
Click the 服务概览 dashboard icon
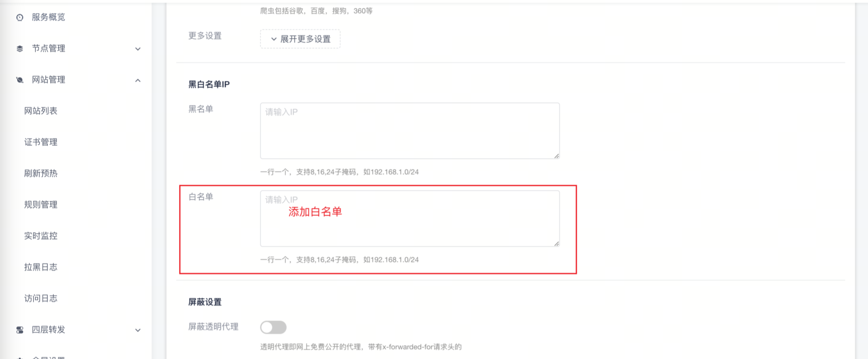coord(20,17)
